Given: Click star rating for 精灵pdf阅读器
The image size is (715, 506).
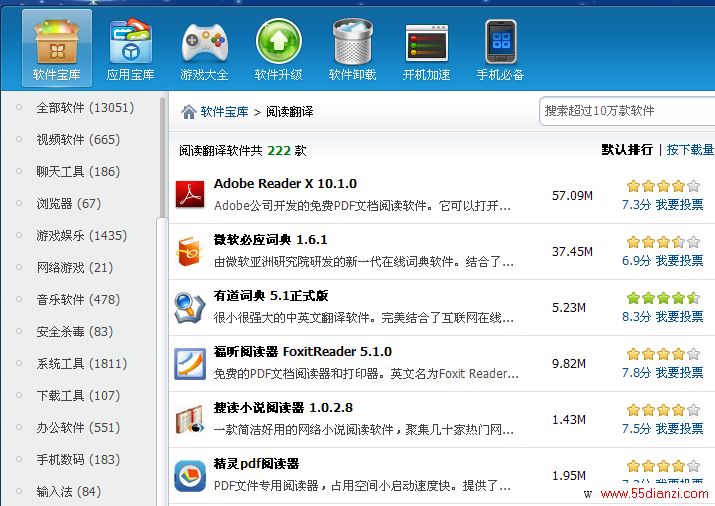Looking at the screenshot, I should [663, 466].
